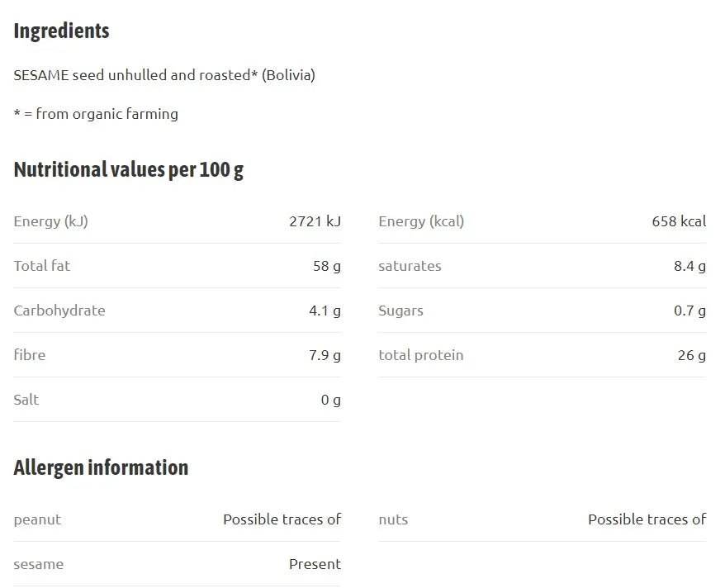725x588 pixels.
Task: Click Possible traces of beside nuts
Action: point(647,519)
